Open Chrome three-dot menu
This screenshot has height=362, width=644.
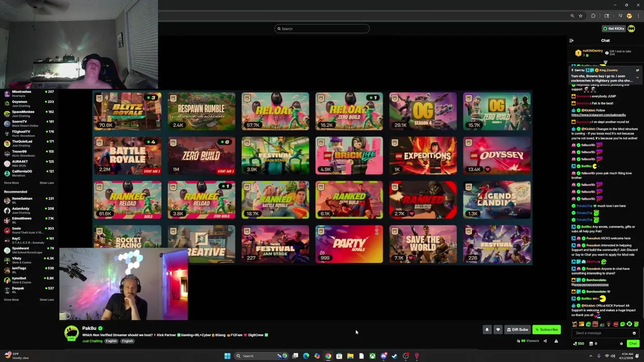tap(637, 16)
